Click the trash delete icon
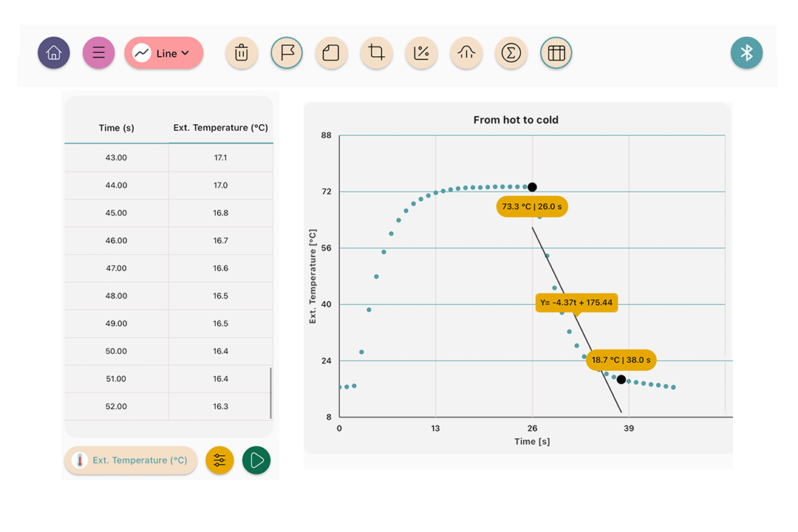Image resolution: width=798 pixels, height=532 pixels. click(242, 53)
